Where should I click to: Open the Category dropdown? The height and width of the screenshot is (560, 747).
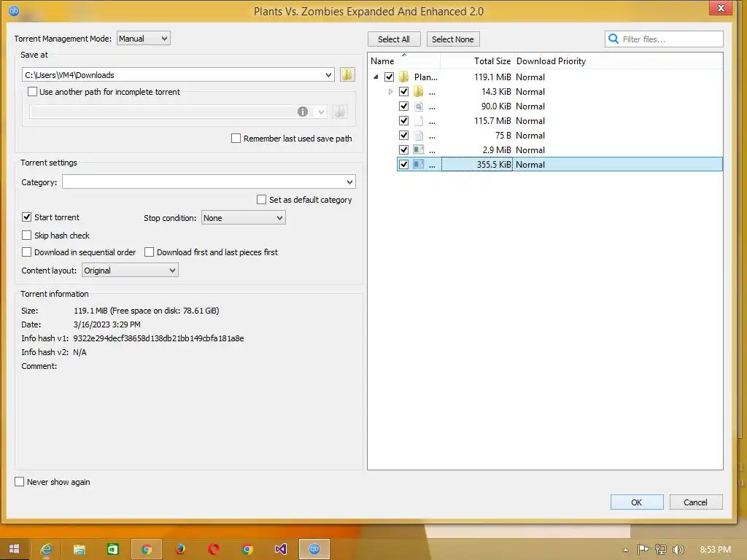tap(209, 182)
